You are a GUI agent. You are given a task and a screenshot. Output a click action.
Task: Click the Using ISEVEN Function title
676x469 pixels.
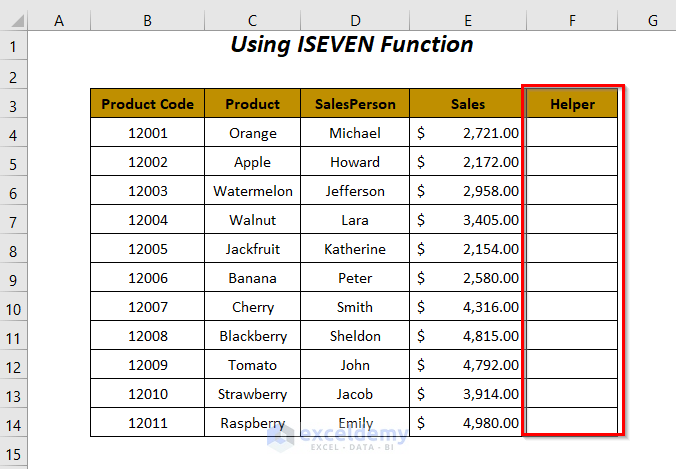click(x=352, y=45)
